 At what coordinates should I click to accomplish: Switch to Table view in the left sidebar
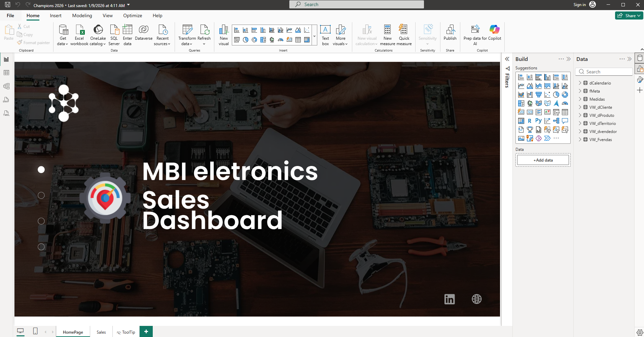6,72
